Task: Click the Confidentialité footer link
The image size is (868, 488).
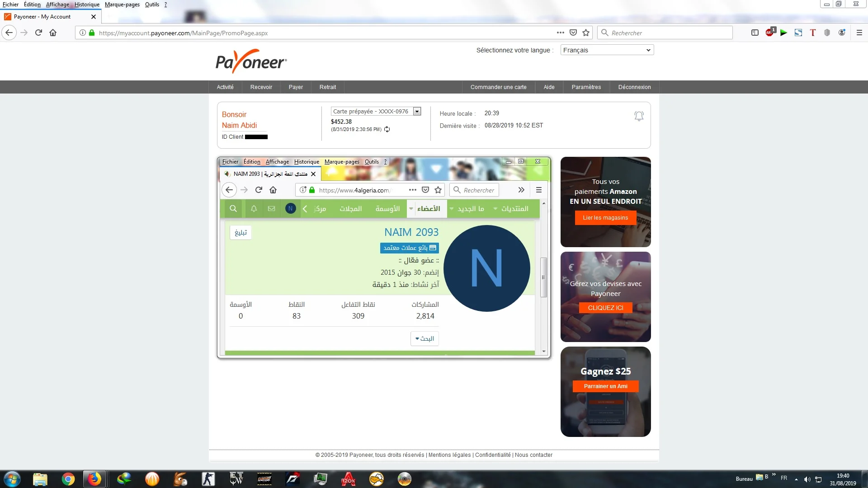Action: (492, 455)
